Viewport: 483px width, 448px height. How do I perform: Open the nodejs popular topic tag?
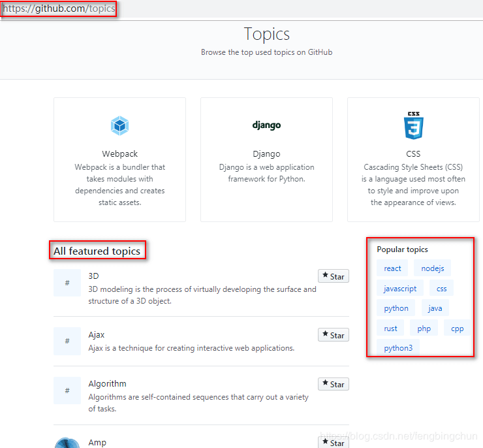pyautogui.click(x=432, y=268)
